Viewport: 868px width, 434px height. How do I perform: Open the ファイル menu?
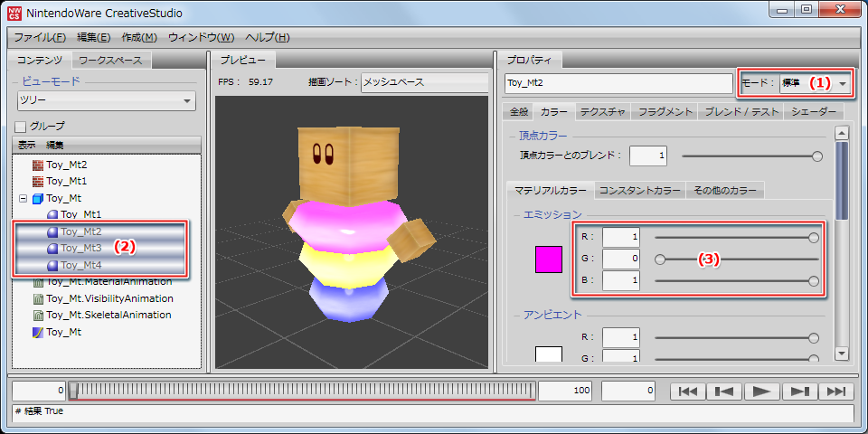pyautogui.click(x=40, y=37)
